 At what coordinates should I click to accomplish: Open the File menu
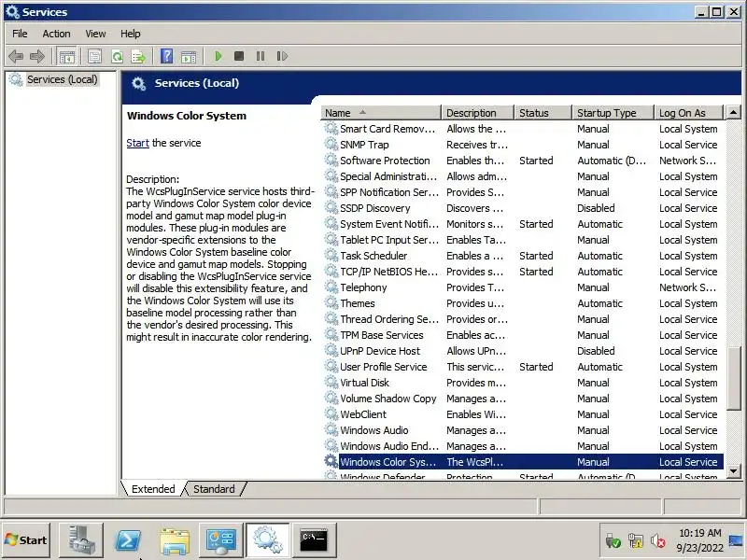point(20,34)
